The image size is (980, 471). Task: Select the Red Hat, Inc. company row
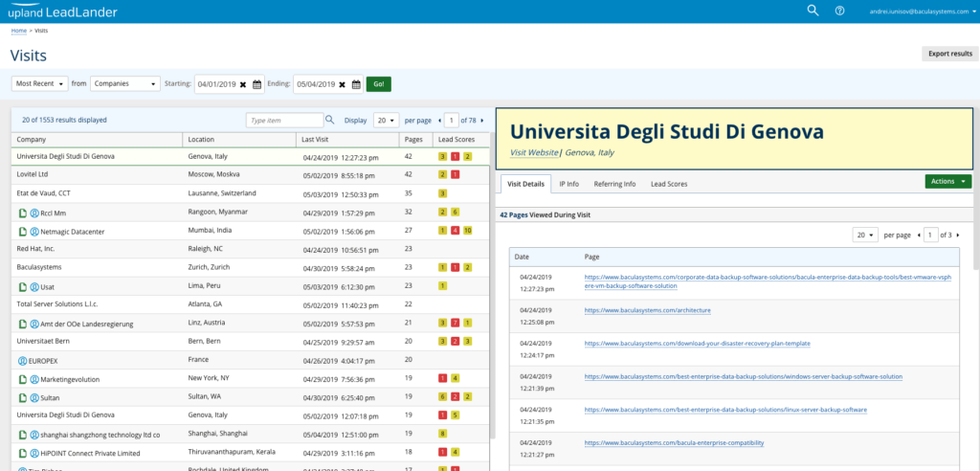point(250,249)
